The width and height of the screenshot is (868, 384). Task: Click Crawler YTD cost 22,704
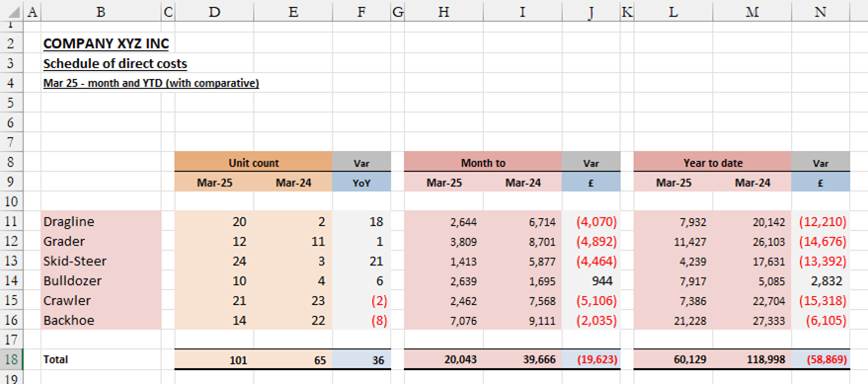(x=751, y=300)
